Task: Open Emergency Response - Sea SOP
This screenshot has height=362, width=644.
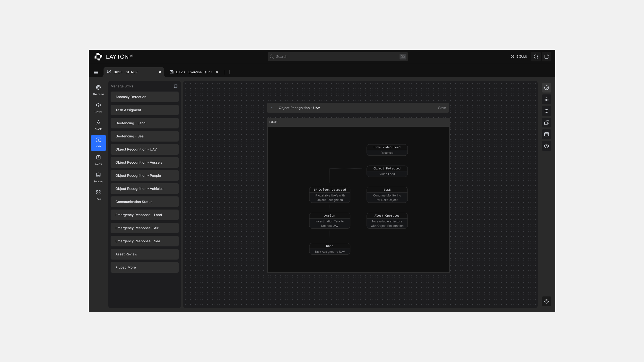Action: 145,241
